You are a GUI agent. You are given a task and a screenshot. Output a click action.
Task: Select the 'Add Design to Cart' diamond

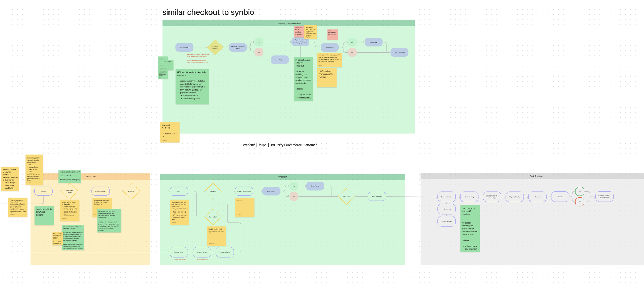(70, 191)
